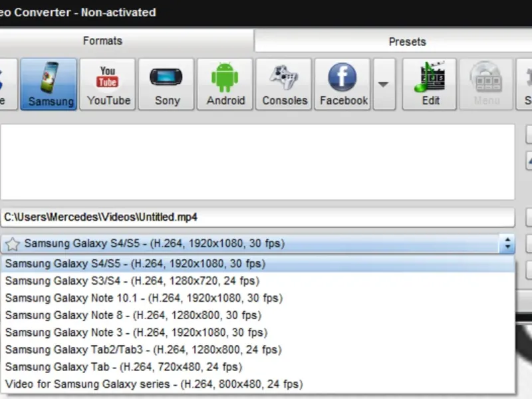Pick Samsung Galaxy Tab2/Tab3 preset
This screenshot has width=532, height=399.
(258, 350)
